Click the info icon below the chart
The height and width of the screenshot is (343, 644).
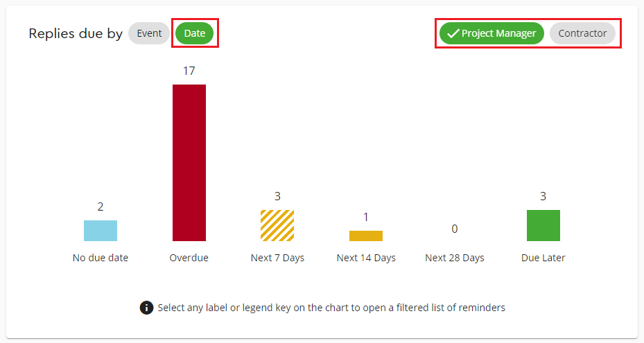click(x=146, y=308)
